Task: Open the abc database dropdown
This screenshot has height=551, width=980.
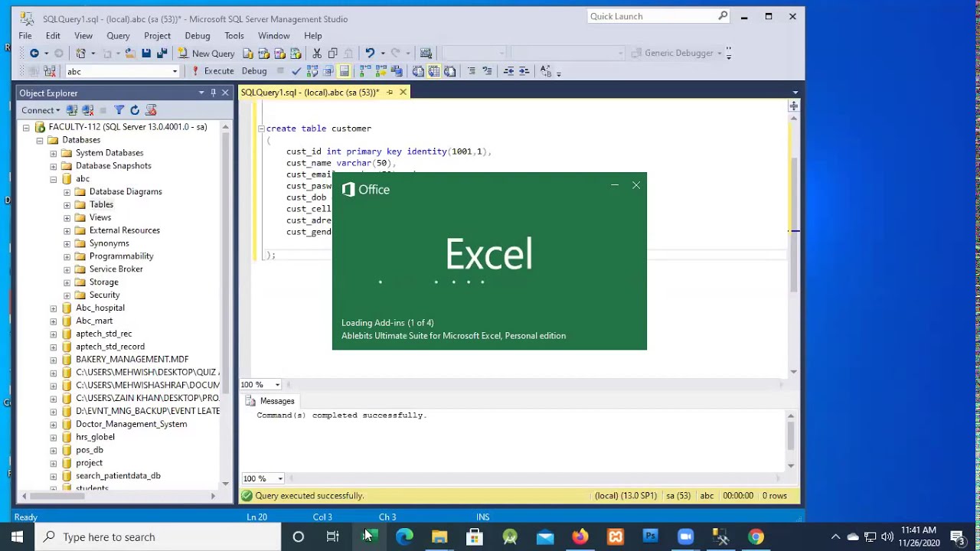Action: click(x=175, y=71)
